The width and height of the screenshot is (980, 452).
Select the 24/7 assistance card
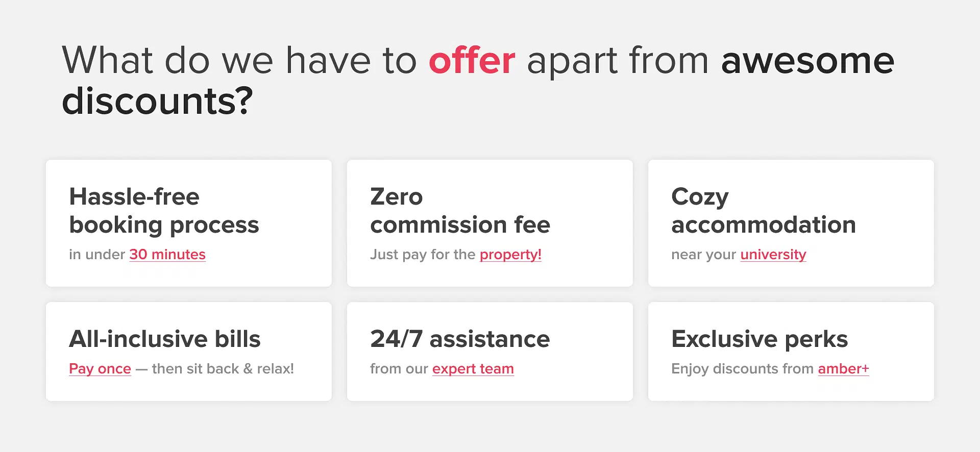click(490, 351)
